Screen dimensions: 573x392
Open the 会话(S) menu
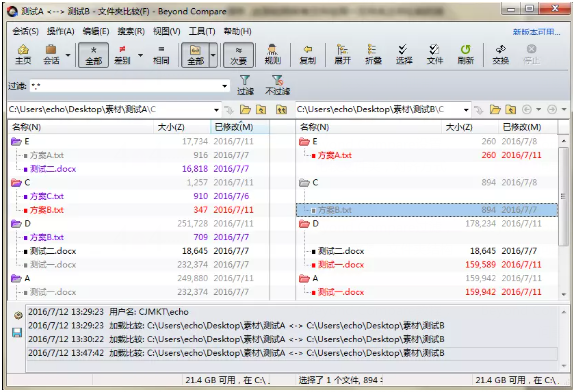(x=26, y=31)
